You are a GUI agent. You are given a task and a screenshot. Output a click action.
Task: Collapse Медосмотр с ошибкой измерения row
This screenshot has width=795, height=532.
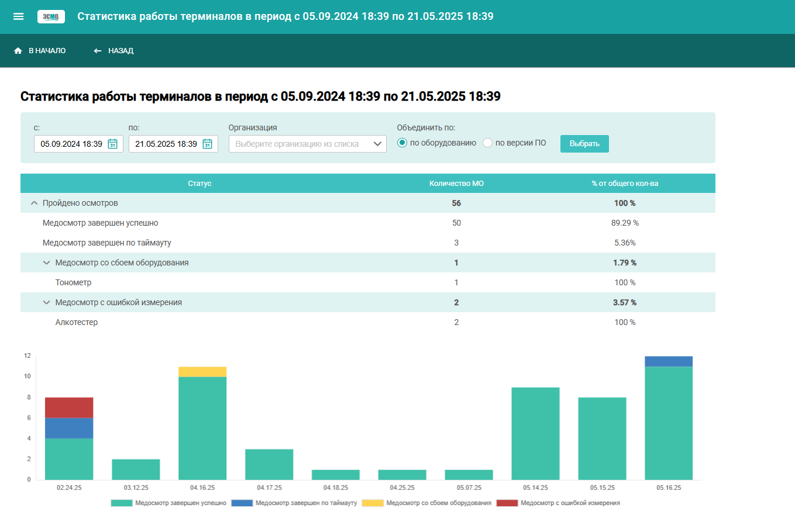click(47, 302)
